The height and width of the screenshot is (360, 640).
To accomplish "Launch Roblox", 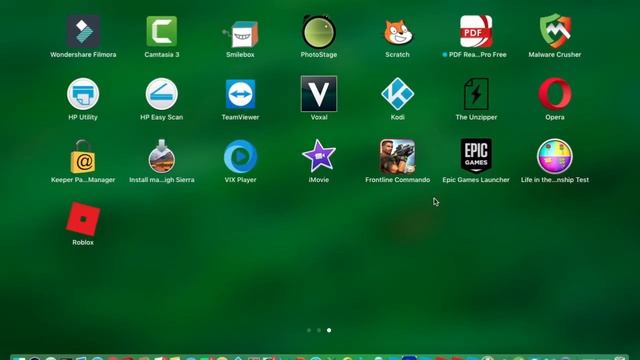I will coord(83,219).
